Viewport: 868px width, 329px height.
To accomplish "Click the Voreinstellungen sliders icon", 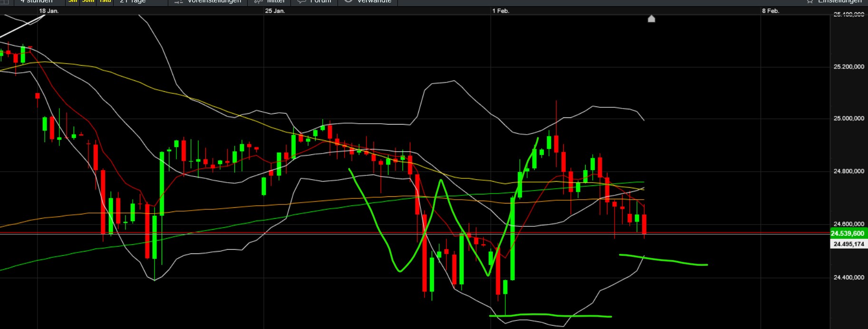I will [x=178, y=1].
